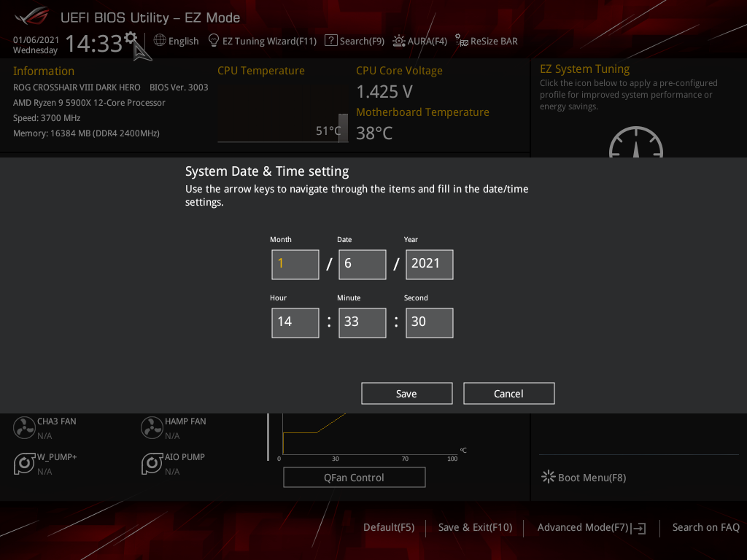This screenshot has width=747, height=560.
Task: Click the 1.425 V core voltage value
Action: tap(384, 91)
